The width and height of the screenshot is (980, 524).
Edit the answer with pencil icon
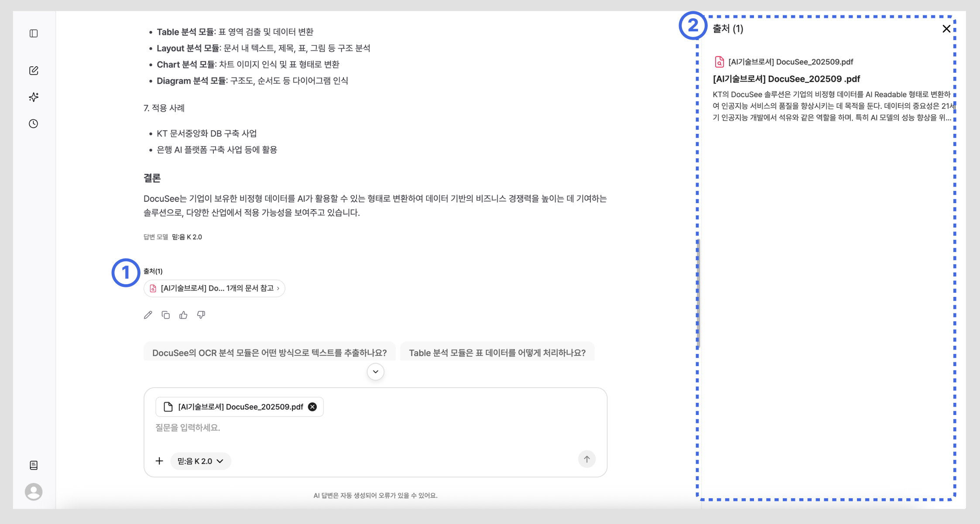(x=148, y=315)
